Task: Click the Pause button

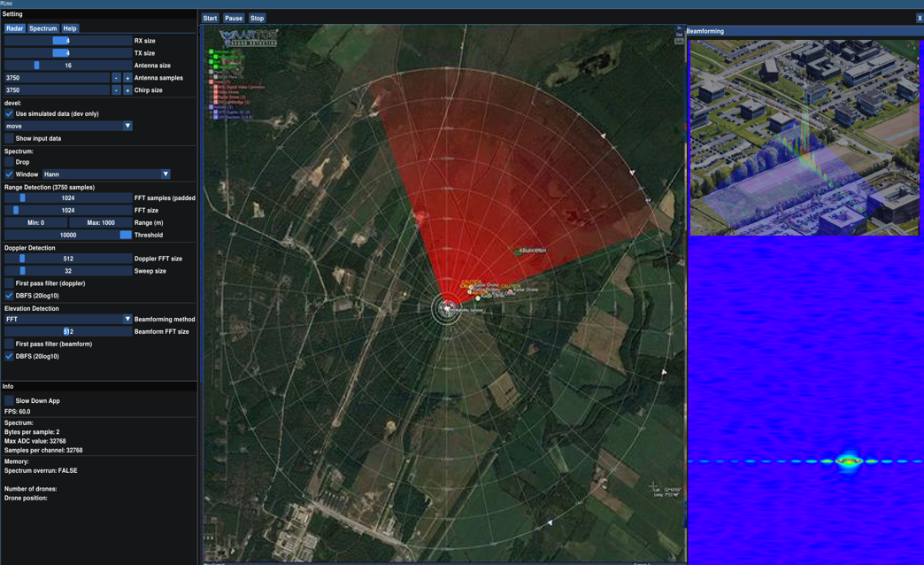Action: (234, 18)
